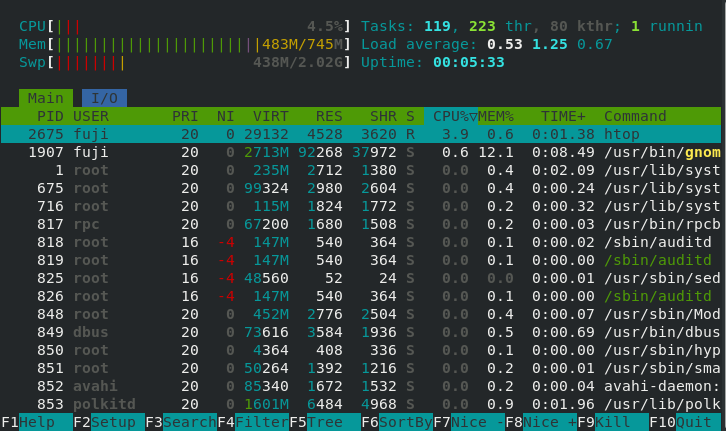This screenshot has width=726, height=431.
Task: Click the 4.5% CPU value
Action: [325, 26]
